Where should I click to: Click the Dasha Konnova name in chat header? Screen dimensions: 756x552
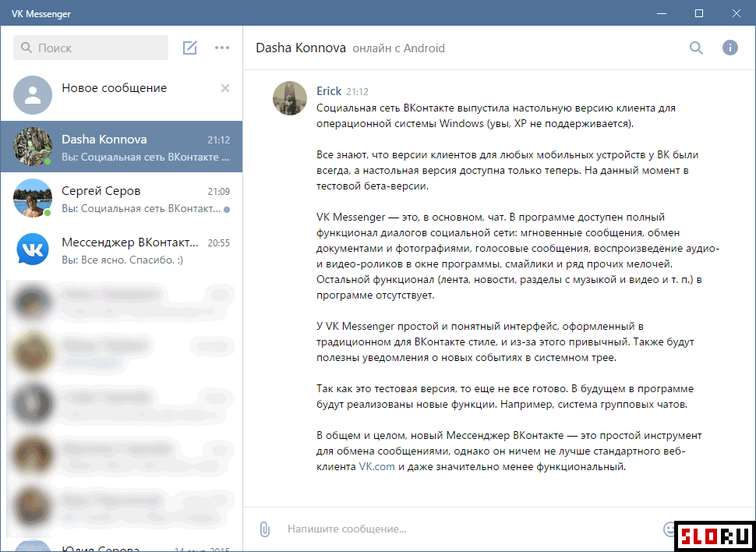pos(301,48)
